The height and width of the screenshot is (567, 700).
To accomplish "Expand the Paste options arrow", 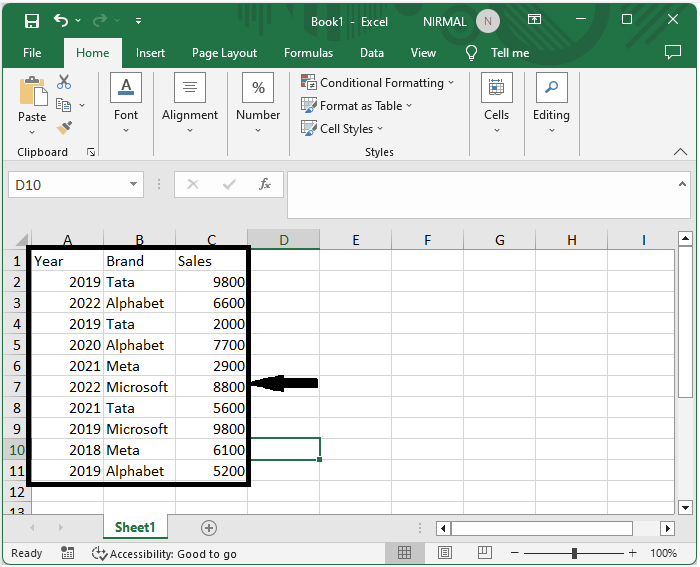I will (x=32, y=132).
